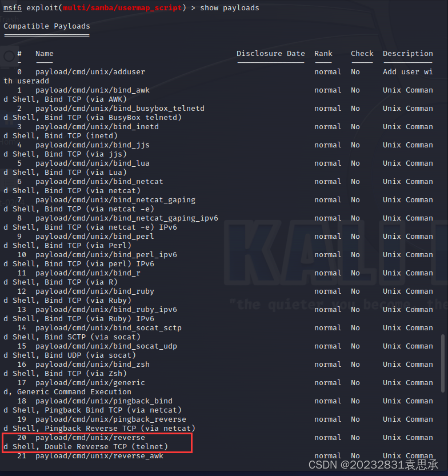This screenshot has height=476, width=448.
Task: Click the text 'payload/cmd/unix/bind_r'
Action: pos(88,273)
